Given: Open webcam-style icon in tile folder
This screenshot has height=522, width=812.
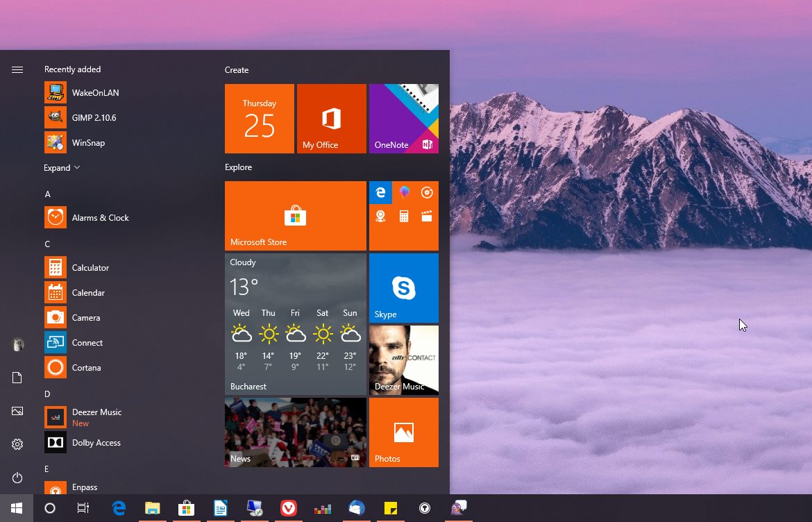Looking at the screenshot, I should click(x=380, y=216).
